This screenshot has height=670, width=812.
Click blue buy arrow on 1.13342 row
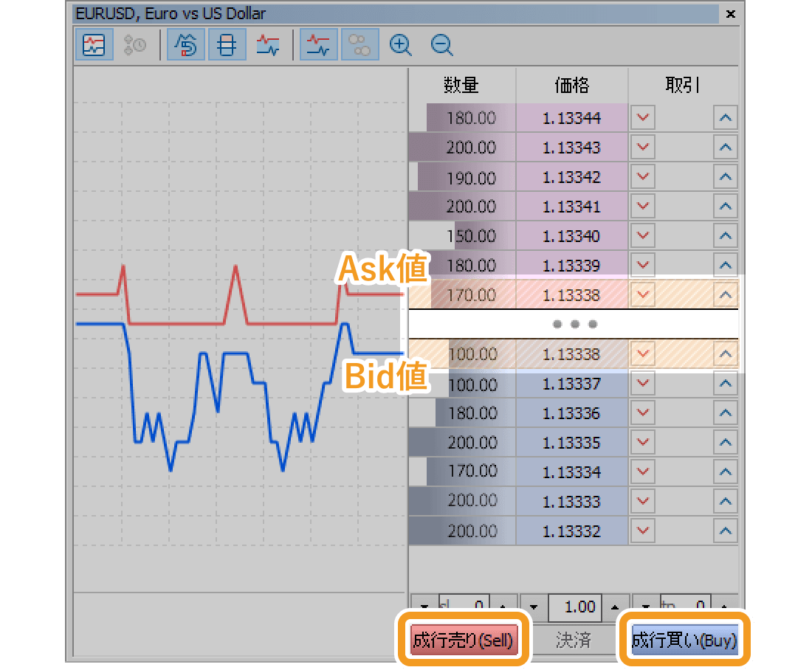tap(726, 177)
